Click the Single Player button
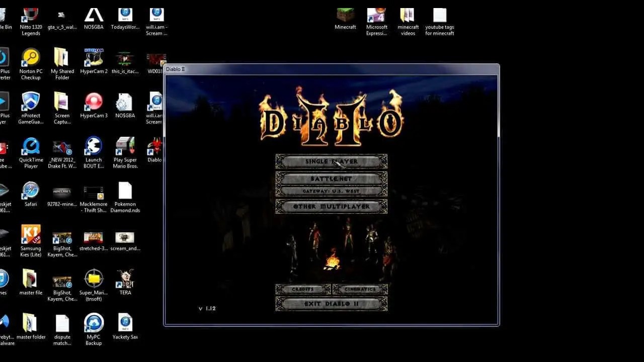This screenshot has height=362, width=644. [x=331, y=161]
